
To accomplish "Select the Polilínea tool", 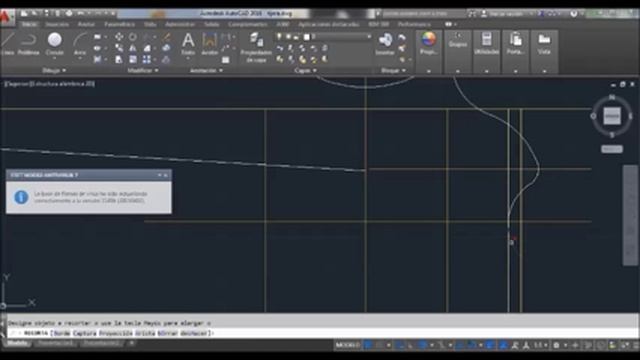I will (x=28, y=44).
